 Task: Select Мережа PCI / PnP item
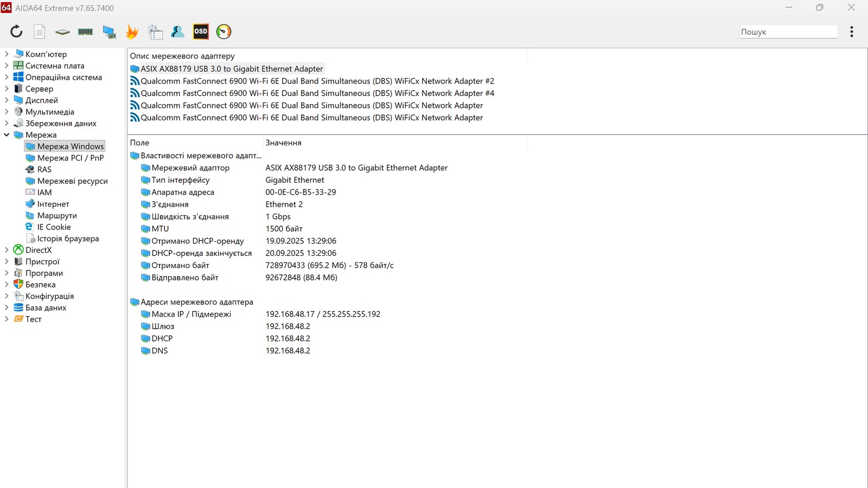pos(65,158)
